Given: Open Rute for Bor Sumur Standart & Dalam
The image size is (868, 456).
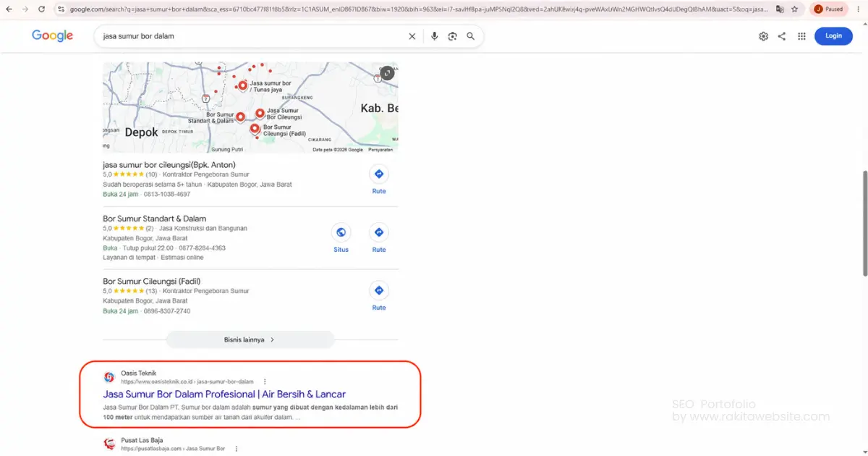Looking at the screenshot, I should (379, 238).
